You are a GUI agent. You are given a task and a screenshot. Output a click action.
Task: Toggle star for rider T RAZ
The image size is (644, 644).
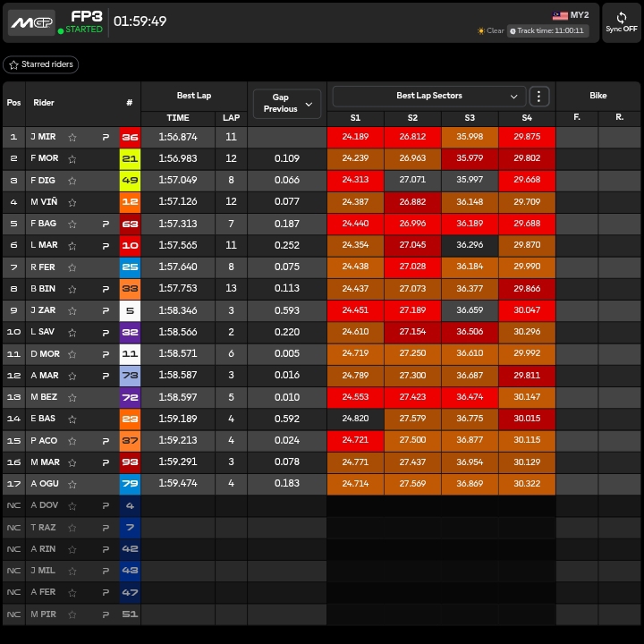click(72, 528)
